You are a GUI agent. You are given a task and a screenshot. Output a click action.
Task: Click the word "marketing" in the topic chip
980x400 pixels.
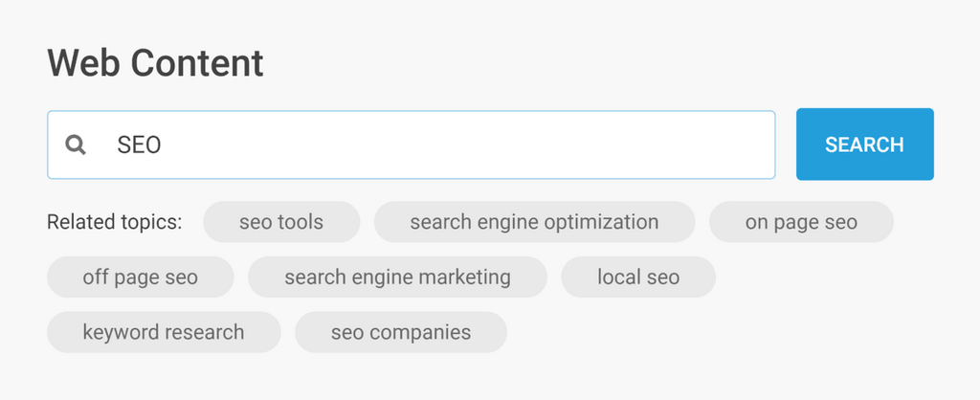pos(467,278)
